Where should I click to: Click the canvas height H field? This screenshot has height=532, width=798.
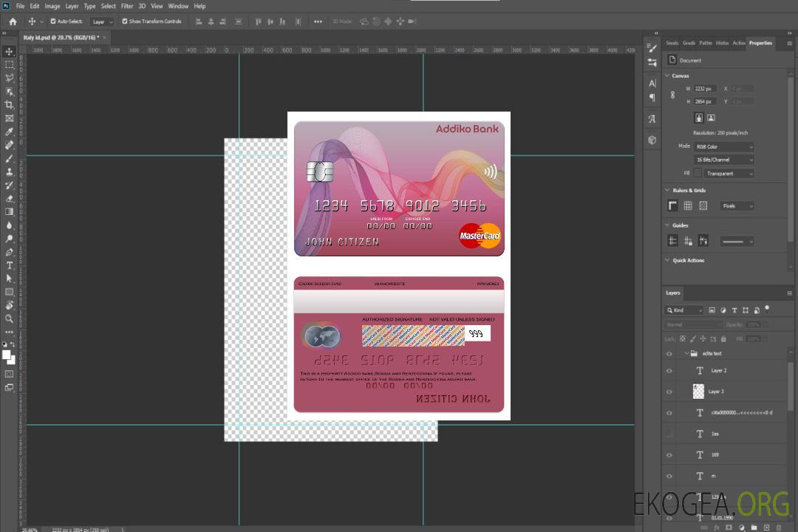[x=705, y=102]
